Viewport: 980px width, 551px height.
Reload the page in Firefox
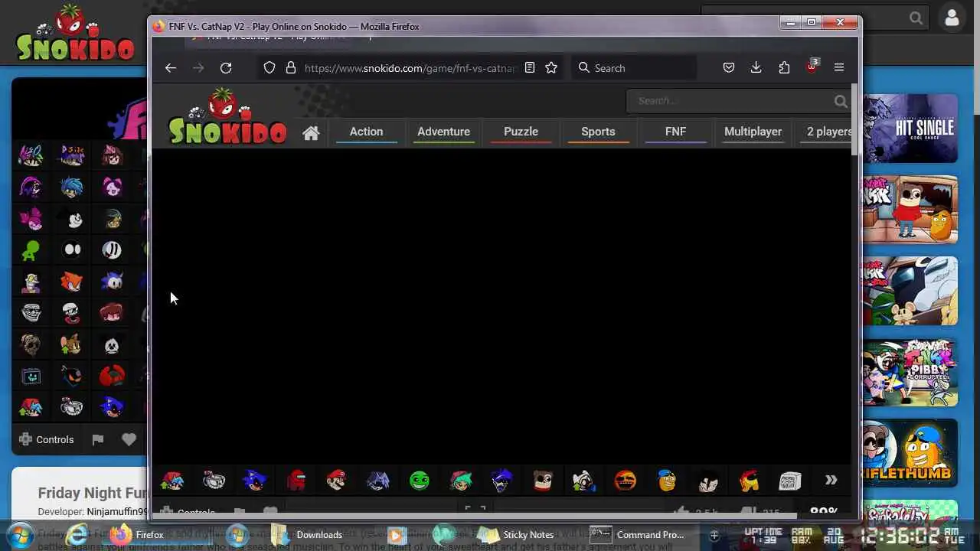[226, 68]
